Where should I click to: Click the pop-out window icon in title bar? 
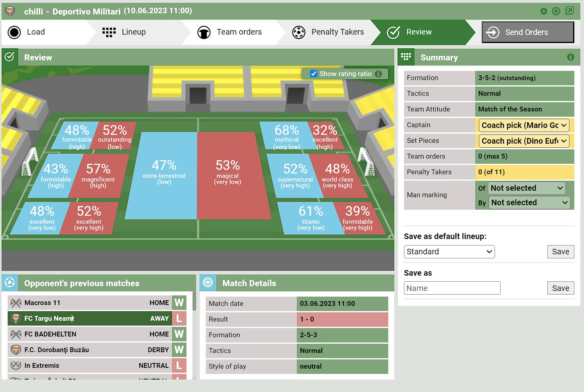pos(570,11)
